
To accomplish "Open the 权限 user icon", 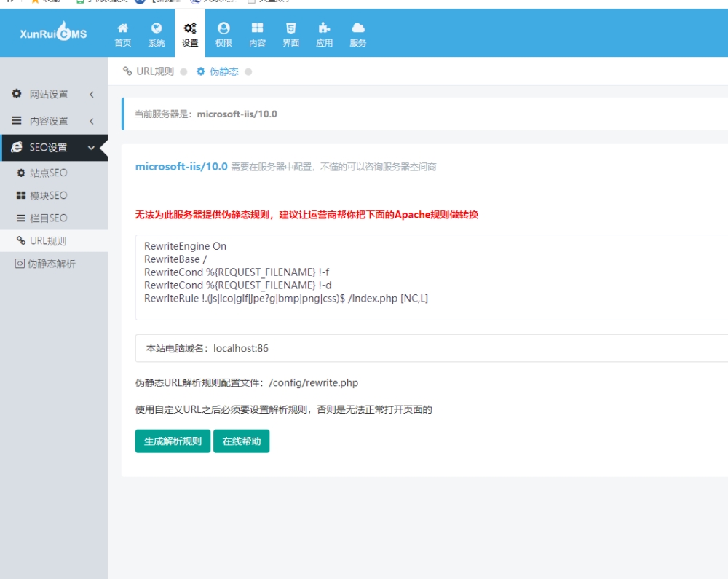I will [x=223, y=28].
